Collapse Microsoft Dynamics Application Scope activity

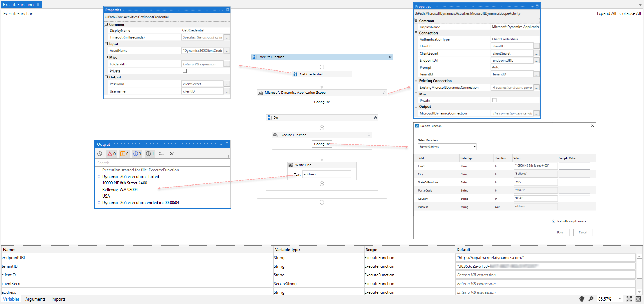point(384,93)
